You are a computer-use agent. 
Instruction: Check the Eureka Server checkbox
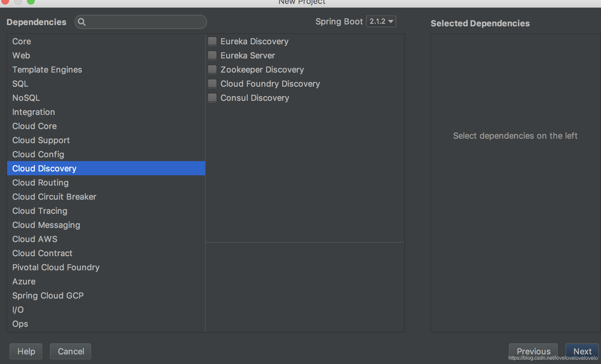[x=212, y=55]
